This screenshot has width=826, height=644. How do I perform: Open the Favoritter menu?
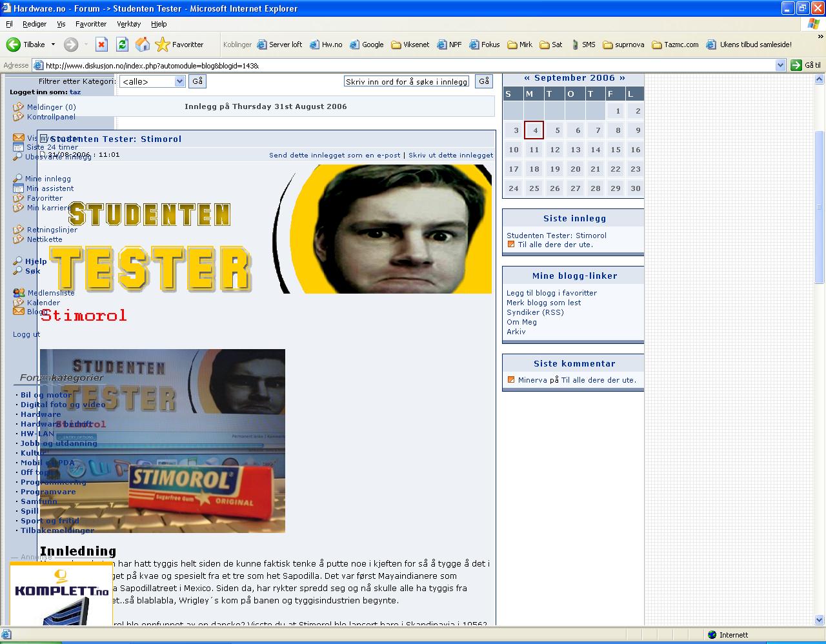coord(91,24)
